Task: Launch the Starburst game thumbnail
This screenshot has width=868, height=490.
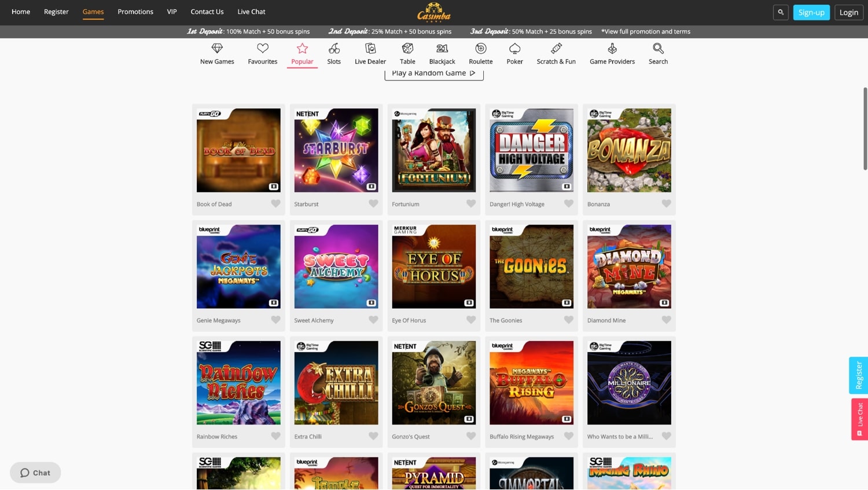Action: click(336, 150)
